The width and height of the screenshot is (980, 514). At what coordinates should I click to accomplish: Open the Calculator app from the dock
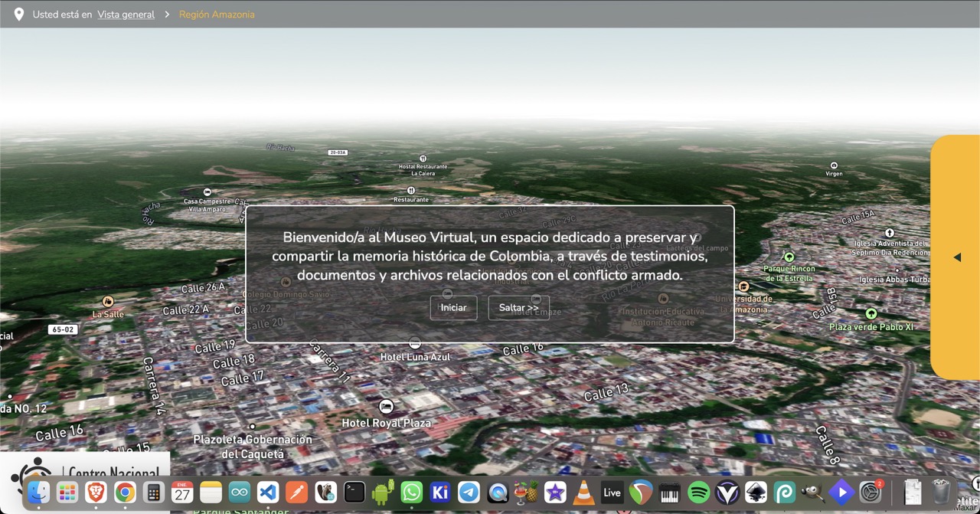(x=153, y=493)
